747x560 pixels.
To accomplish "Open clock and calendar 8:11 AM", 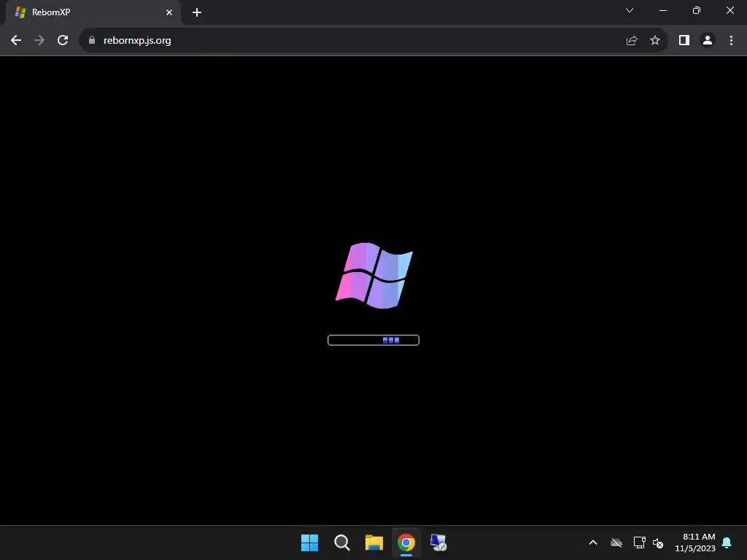I will [695, 542].
